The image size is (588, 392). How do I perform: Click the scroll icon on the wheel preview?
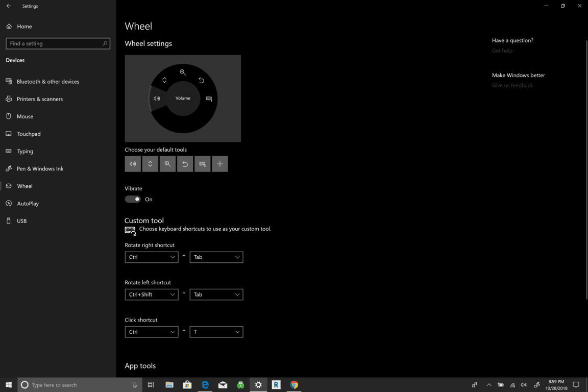point(164,80)
